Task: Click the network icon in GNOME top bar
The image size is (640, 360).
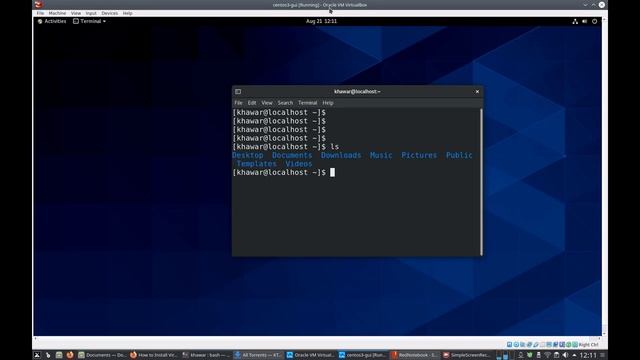Action: point(575,21)
